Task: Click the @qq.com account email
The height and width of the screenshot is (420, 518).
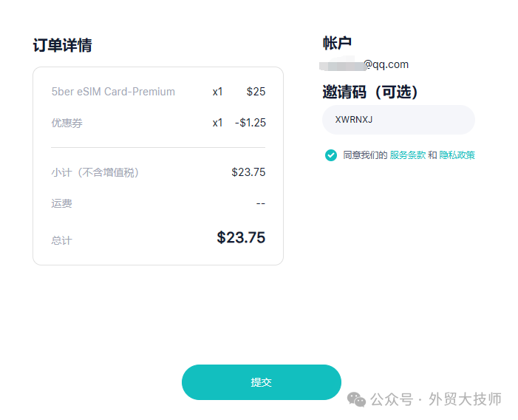Action: [384, 64]
